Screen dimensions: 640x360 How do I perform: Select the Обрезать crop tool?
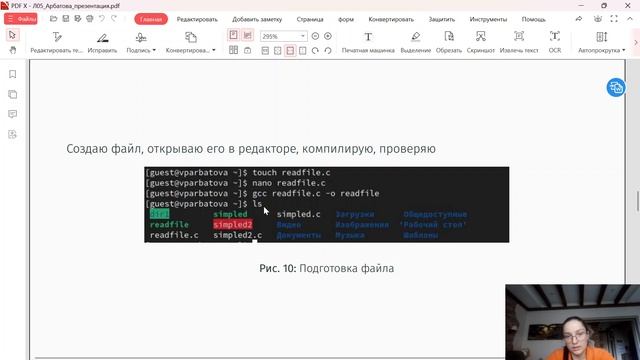click(449, 42)
